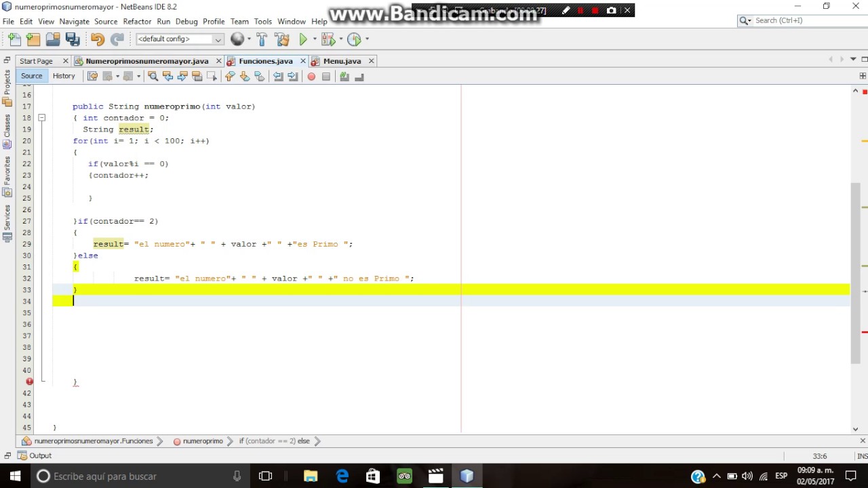Save all files with diskette icon

(73, 39)
